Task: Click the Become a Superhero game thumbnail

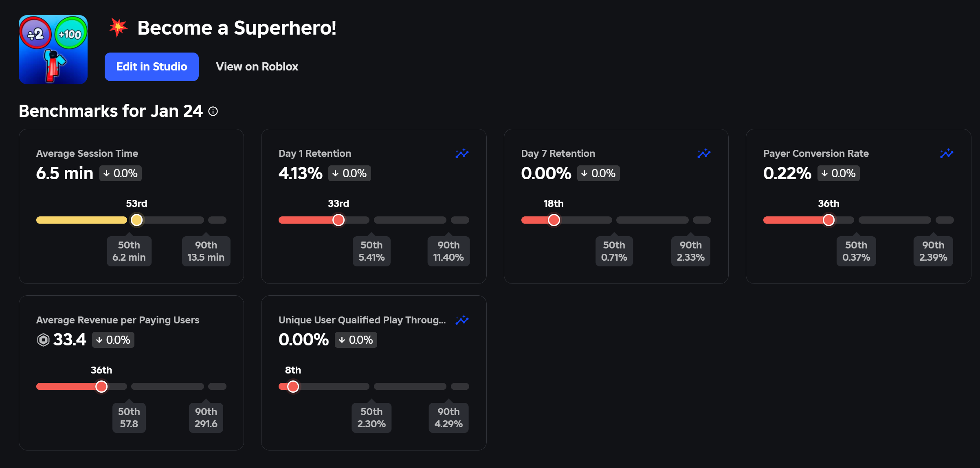Action: pyautogui.click(x=53, y=50)
